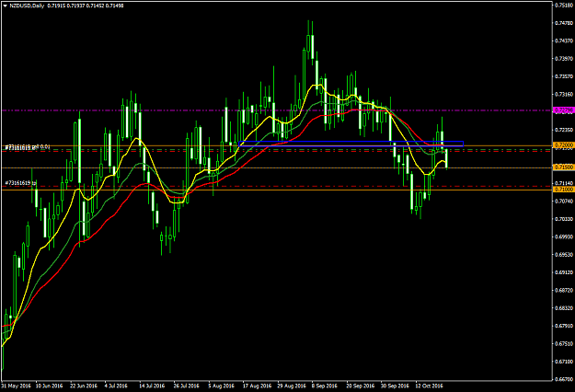This screenshot has height=392, width=575.
Task: Select the #73161619 tp order label
Action: click(x=20, y=183)
